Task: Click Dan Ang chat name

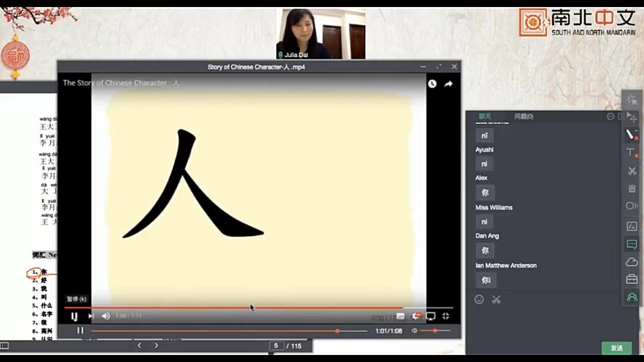Action: coord(487,235)
